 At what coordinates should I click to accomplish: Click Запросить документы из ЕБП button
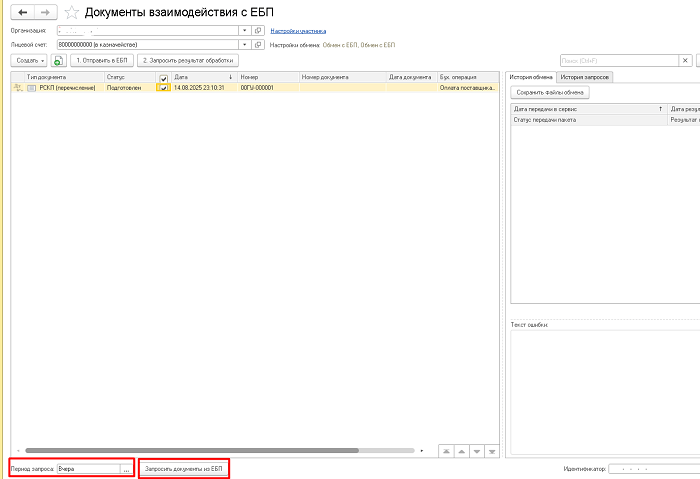point(184,468)
